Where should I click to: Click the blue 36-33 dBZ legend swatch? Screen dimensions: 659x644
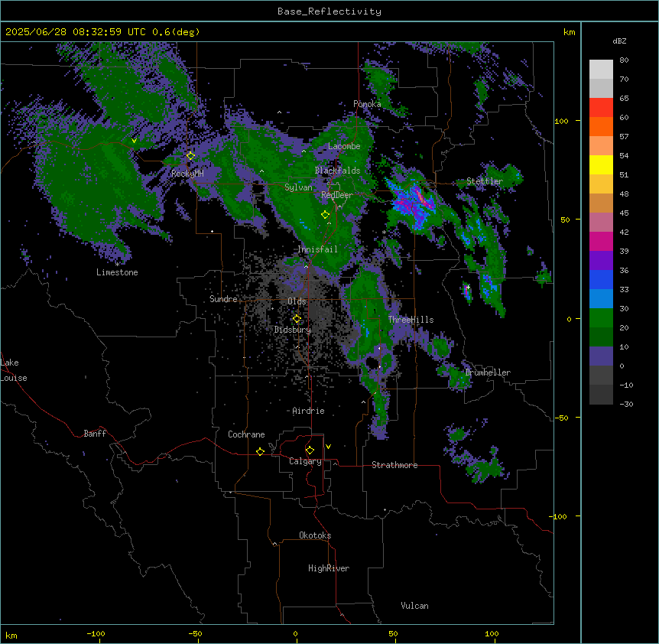(x=601, y=279)
